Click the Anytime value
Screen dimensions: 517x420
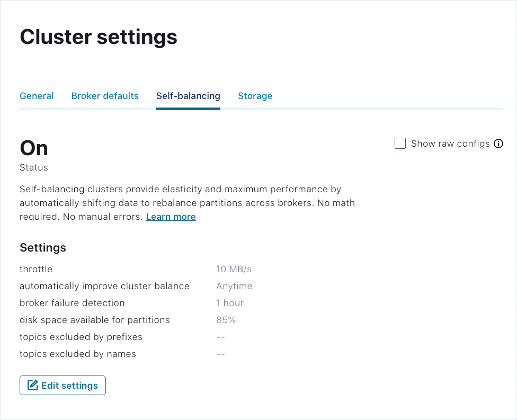(234, 286)
